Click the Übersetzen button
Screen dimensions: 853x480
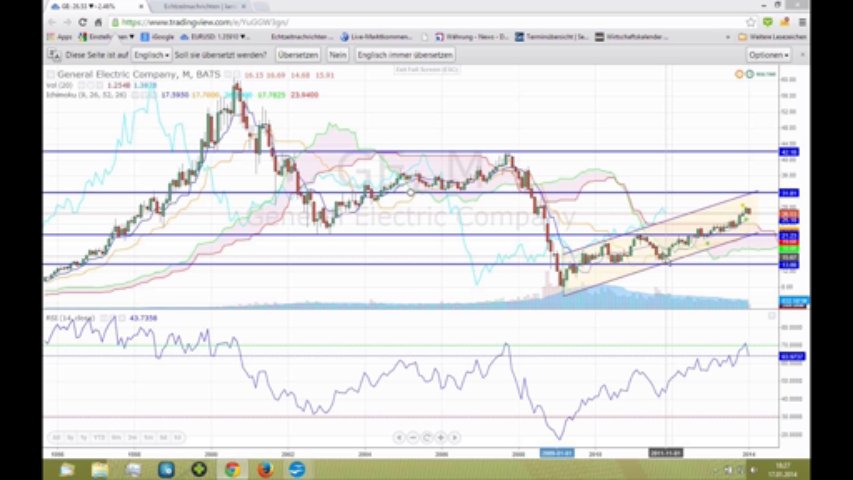point(297,55)
